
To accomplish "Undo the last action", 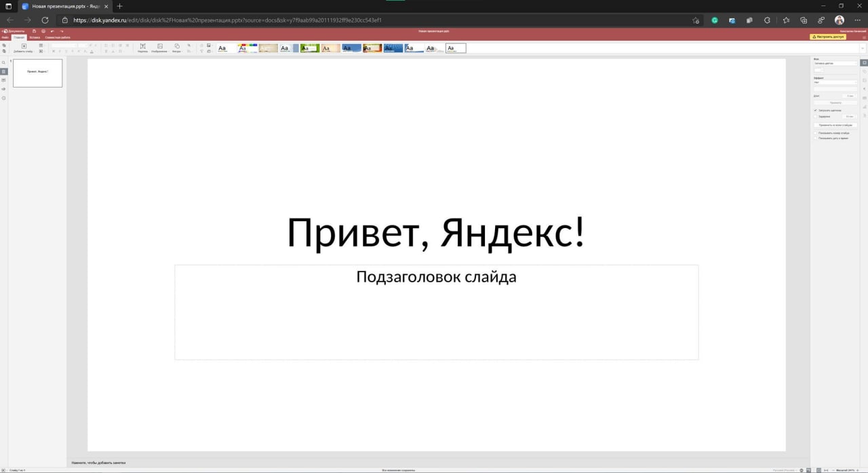I will [x=52, y=31].
